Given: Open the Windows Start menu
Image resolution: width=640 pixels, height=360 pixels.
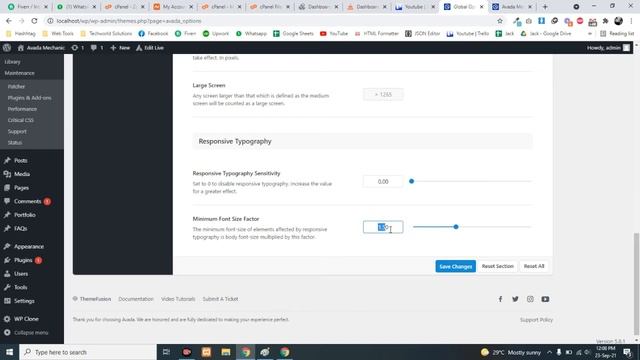Looking at the screenshot, I should click(x=9, y=352).
